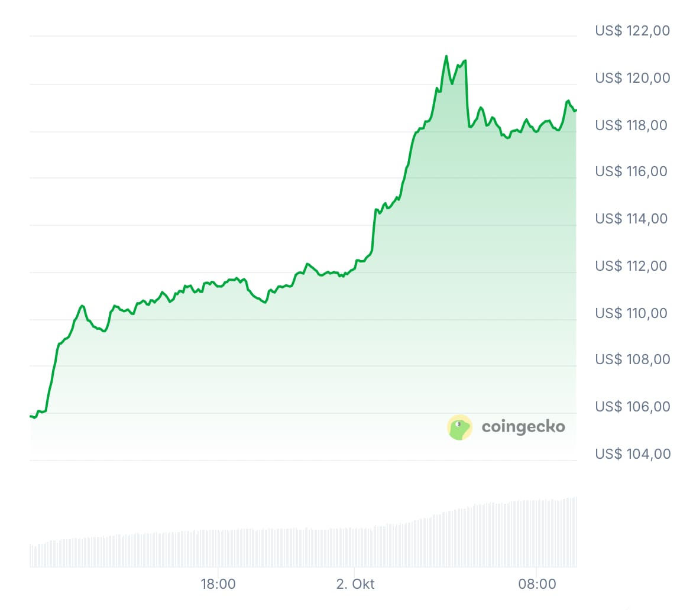
Task: Select the US$ 114,00 price label
Action: click(x=631, y=219)
